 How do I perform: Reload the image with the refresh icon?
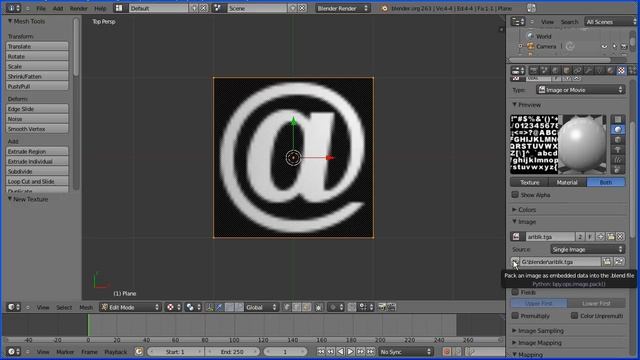(619, 262)
